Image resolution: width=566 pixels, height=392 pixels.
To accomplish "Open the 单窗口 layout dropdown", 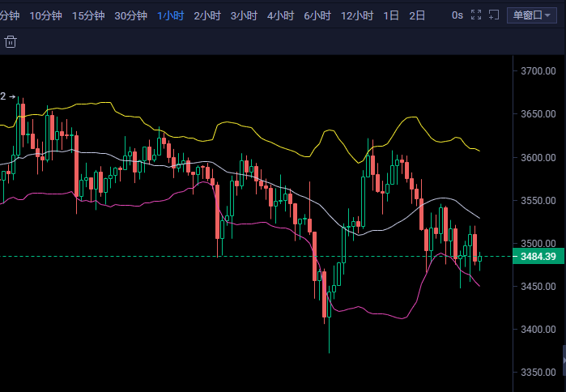I will pyautogui.click(x=532, y=15).
